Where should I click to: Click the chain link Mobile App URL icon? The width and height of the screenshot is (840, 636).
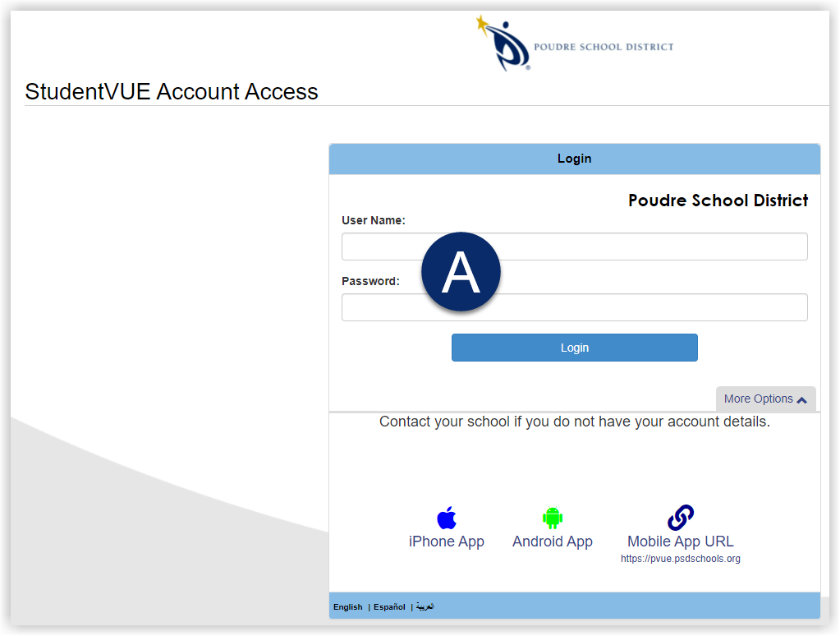point(681,518)
